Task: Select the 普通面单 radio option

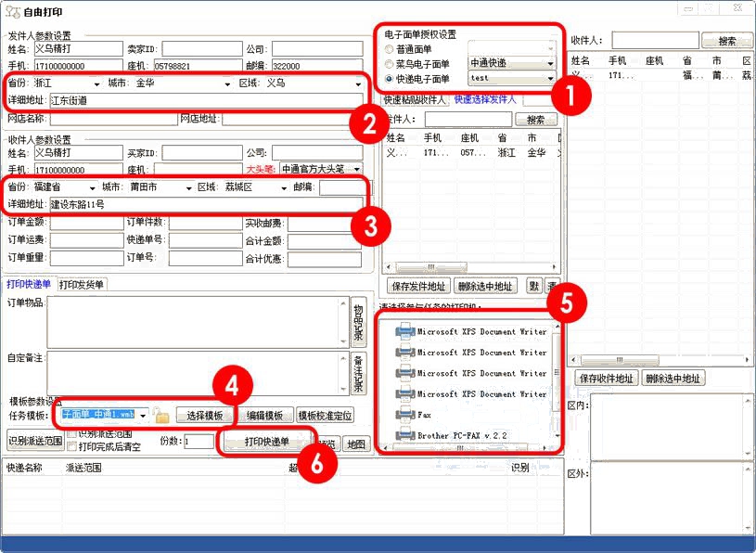Action: (x=389, y=49)
